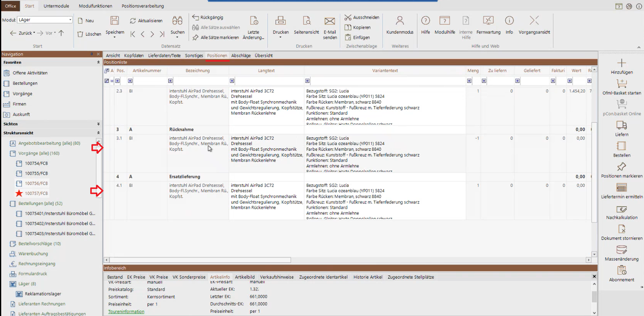Screen dimensions: 644x316
Task: Start Fernwartung remote support
Action: 488,21
